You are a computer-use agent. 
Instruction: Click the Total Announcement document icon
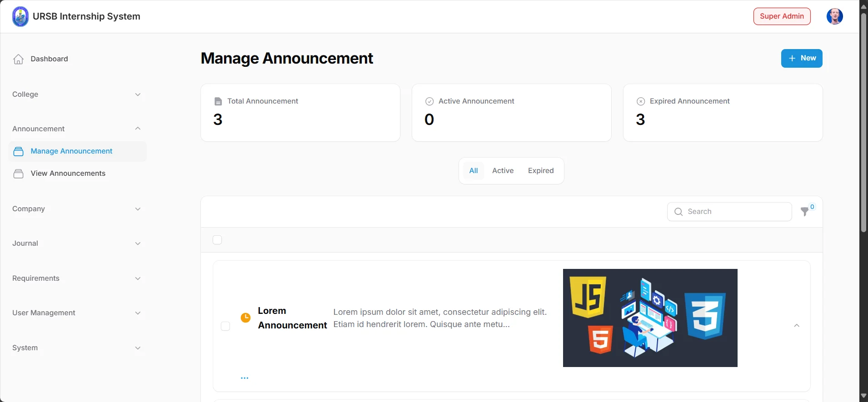(x=218, y=101)
